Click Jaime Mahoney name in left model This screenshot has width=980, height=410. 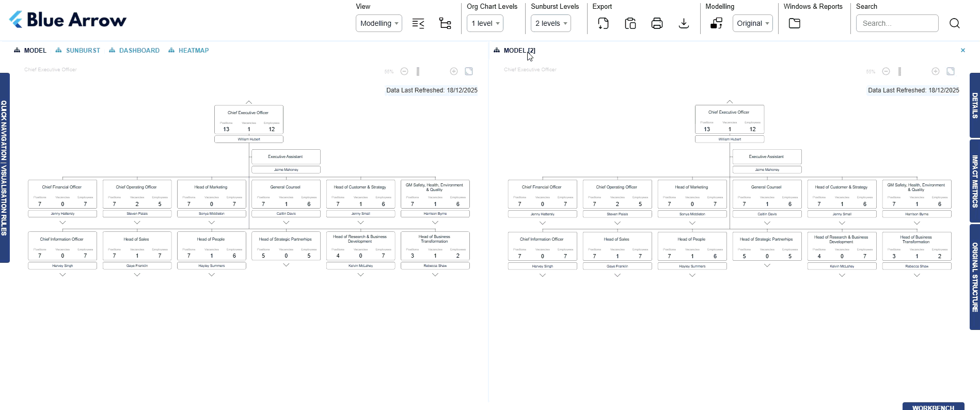point(286,169)
